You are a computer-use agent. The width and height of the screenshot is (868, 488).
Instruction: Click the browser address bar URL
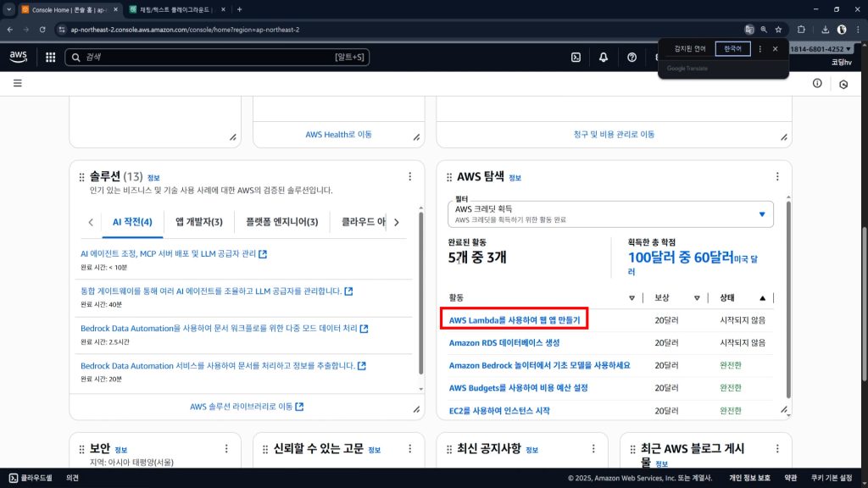click(x=185, y=30)
